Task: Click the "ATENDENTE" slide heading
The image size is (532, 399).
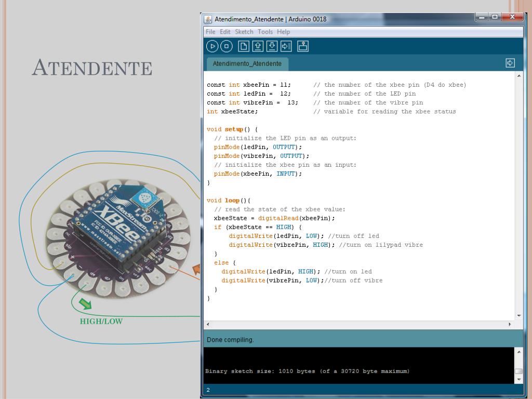Action: (92, 68)
